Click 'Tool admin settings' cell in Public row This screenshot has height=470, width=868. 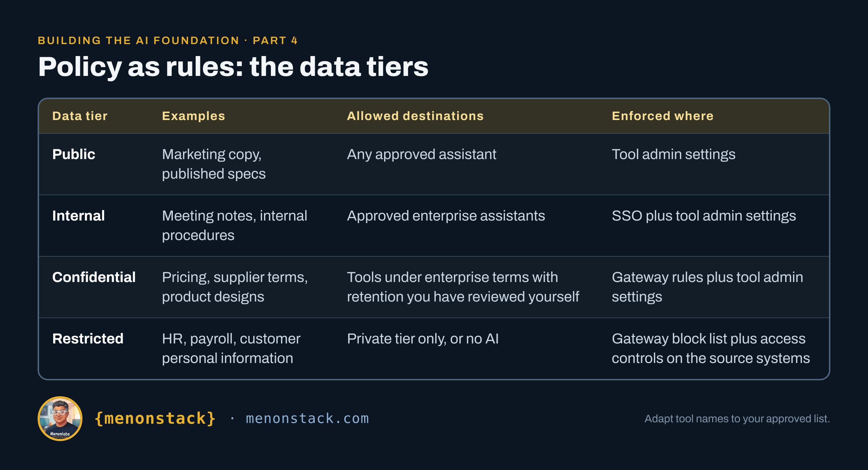pyautogui.click(x=673, y=154)
